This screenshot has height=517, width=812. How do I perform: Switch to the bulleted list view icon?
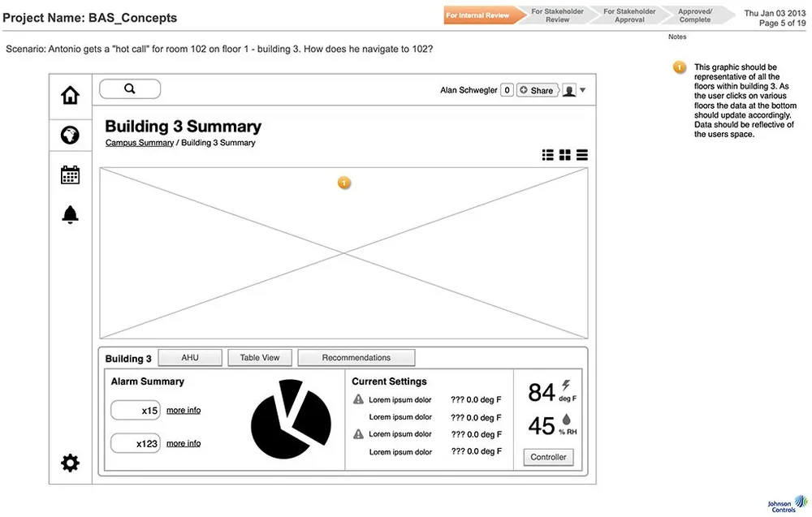click(548, 155)
